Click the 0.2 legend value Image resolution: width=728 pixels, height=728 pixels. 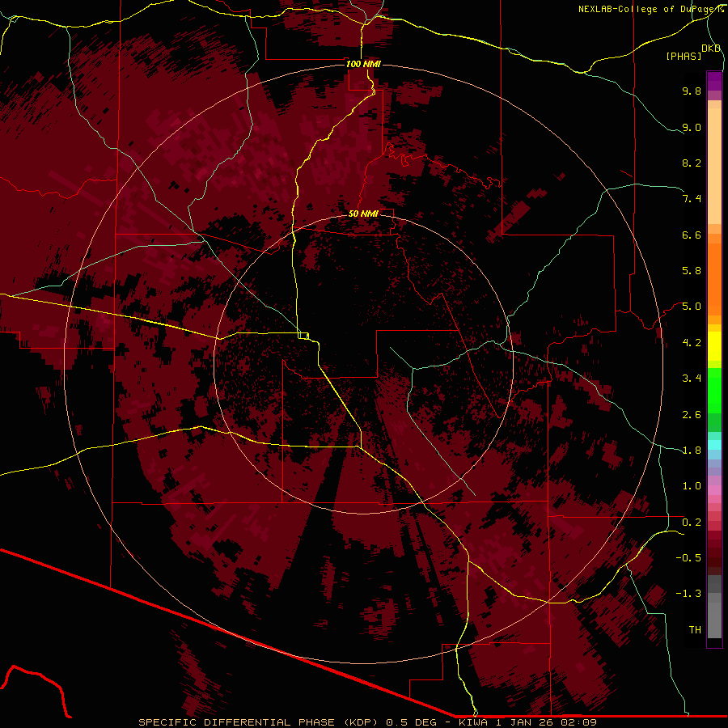[x=692, y=523]
